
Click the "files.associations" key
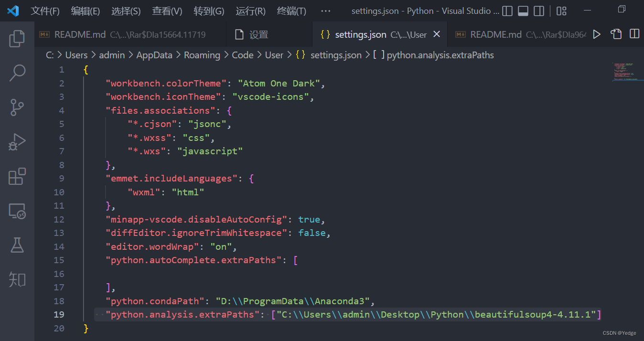[x=160, y=110]
